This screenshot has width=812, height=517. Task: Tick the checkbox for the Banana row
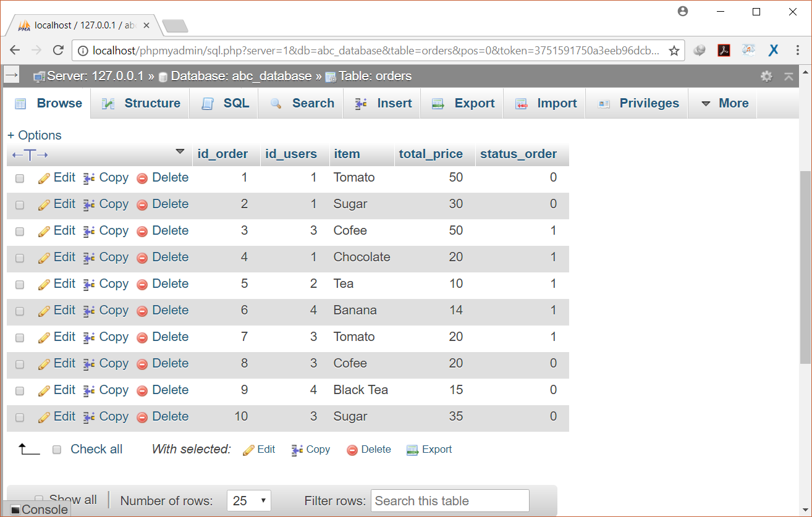click(x=20, y=311)
